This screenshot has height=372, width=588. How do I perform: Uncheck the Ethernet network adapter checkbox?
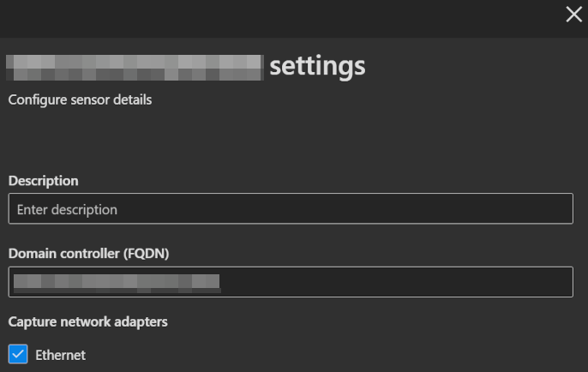[18, 354]
